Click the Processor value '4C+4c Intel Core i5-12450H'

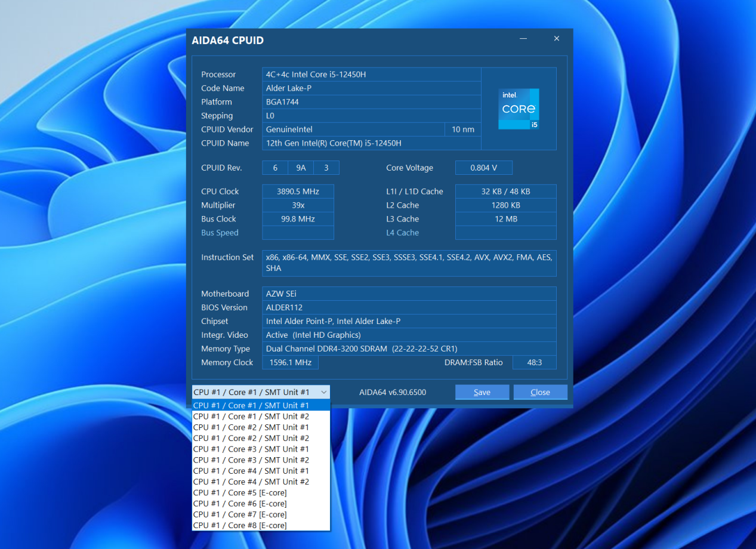click(x=372, y=75)
